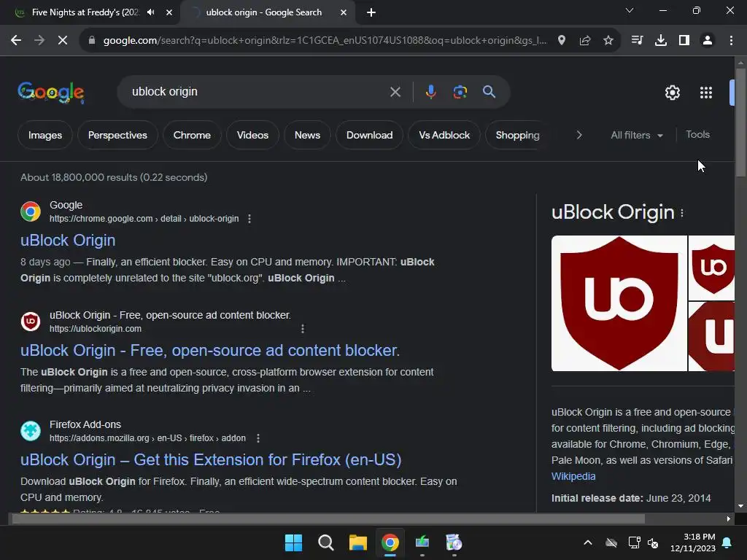Show more filter chips with right arrow

click(578, 135)
